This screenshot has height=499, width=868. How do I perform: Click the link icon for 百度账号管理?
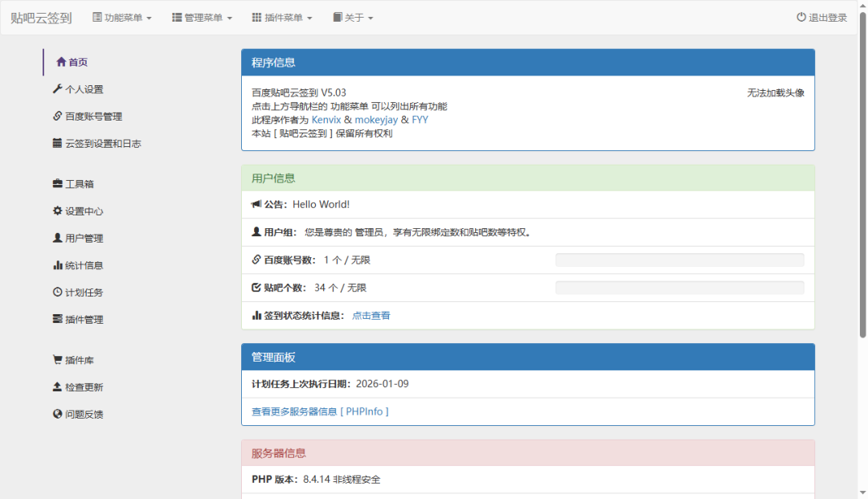[57, 117]
